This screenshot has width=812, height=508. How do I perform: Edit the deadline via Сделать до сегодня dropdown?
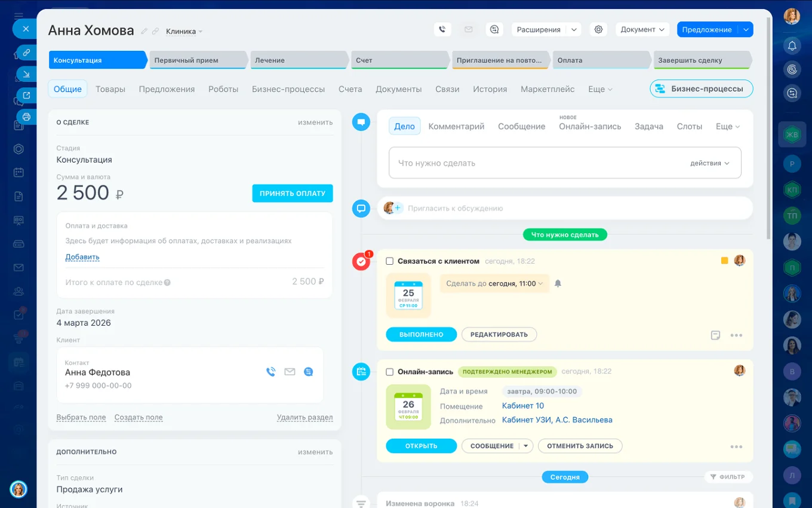click(x=494, y=283)
